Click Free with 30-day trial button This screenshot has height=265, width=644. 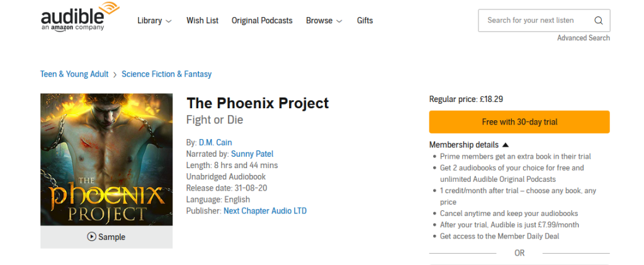tap(519, 122)
